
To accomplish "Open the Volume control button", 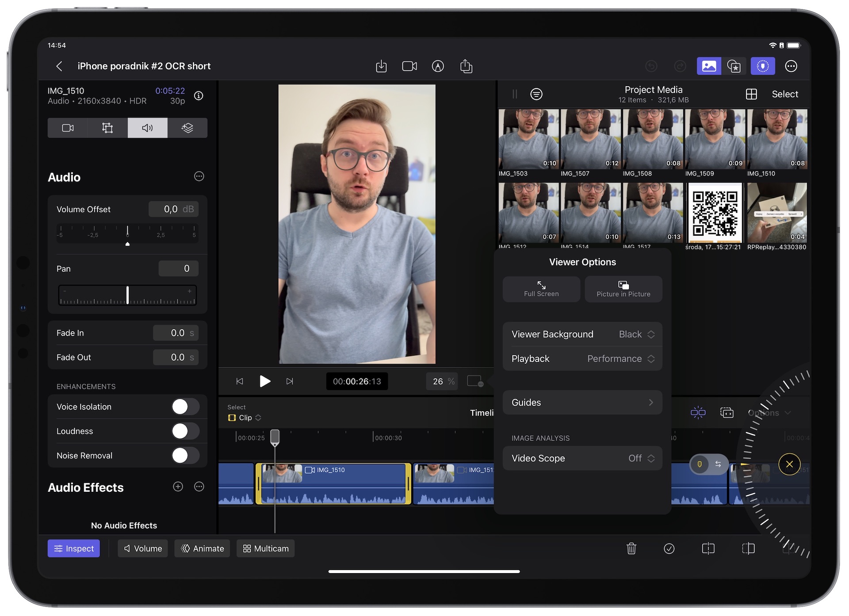I will click(143, 548).
